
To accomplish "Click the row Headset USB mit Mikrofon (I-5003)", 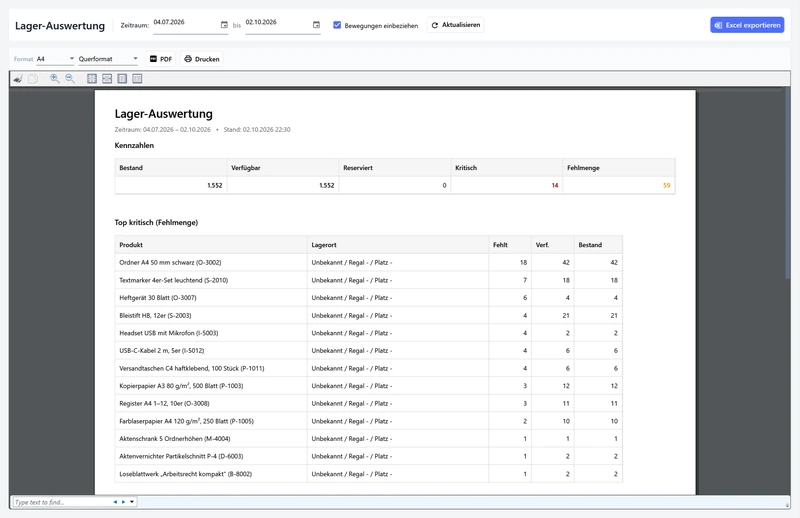I will (x=368, y=333).
